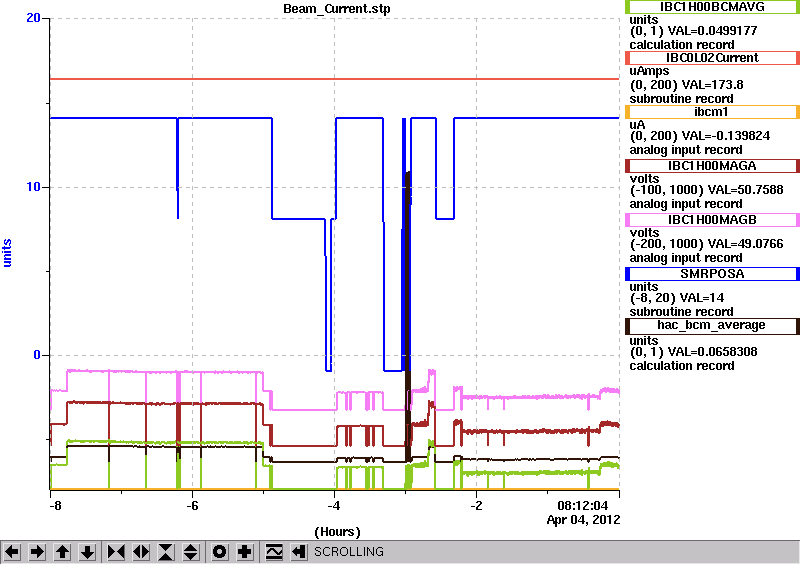Click the vertical 'units' y-axis label
This screenshot has width=800, height=564.
[7, 253]
